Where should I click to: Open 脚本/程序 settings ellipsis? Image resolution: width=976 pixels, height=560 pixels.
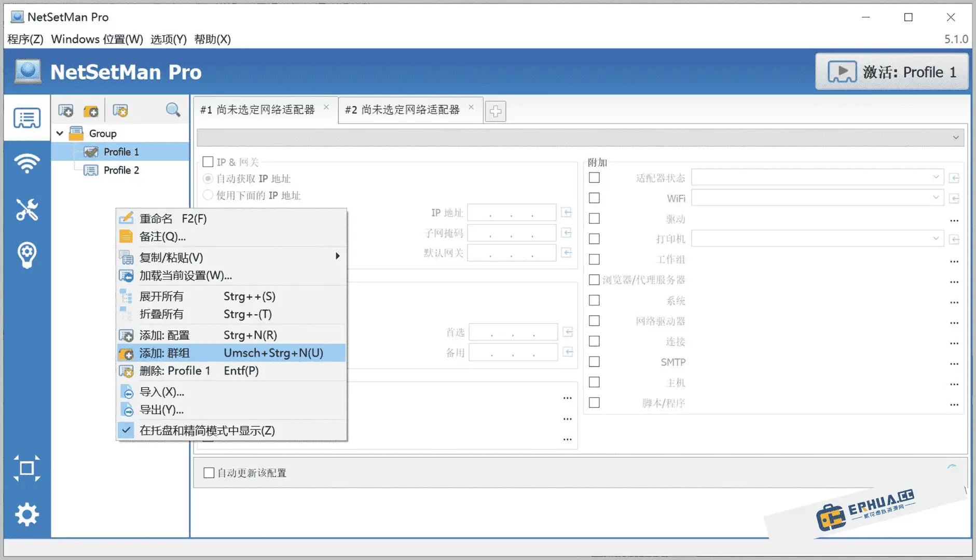click(954, 404)
